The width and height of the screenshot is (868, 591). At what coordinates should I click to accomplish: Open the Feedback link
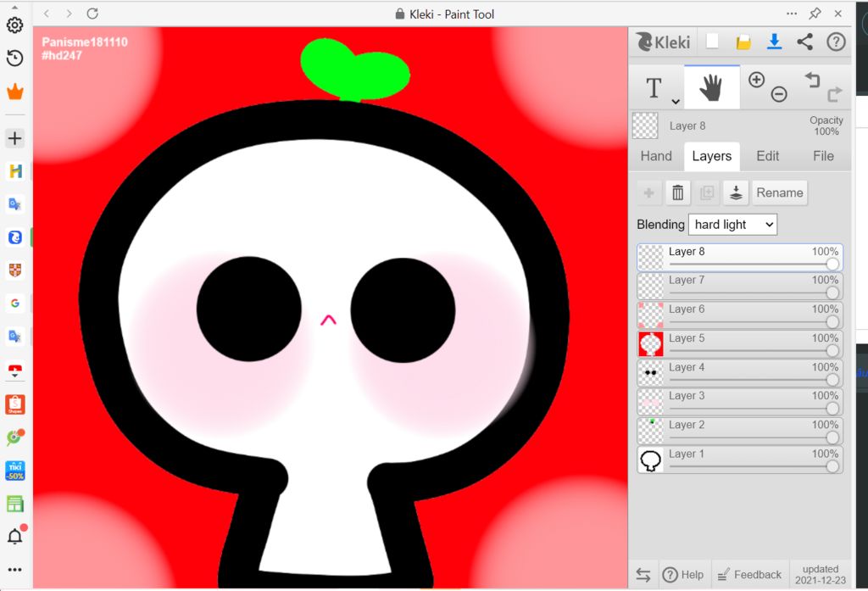[x=749, y=575]
